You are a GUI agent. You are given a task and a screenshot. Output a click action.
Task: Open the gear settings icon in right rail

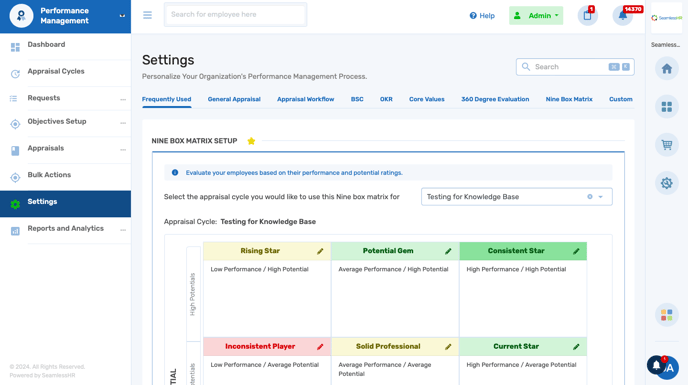[666, 183]
